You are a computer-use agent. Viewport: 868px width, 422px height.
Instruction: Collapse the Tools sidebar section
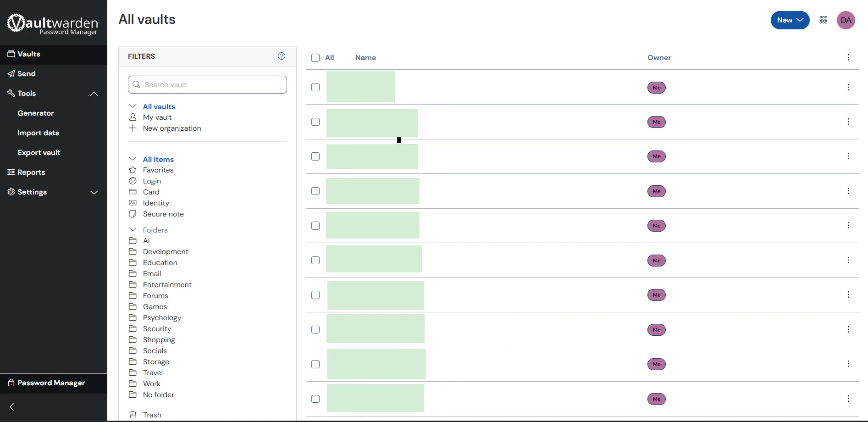(x=94, y=94)
